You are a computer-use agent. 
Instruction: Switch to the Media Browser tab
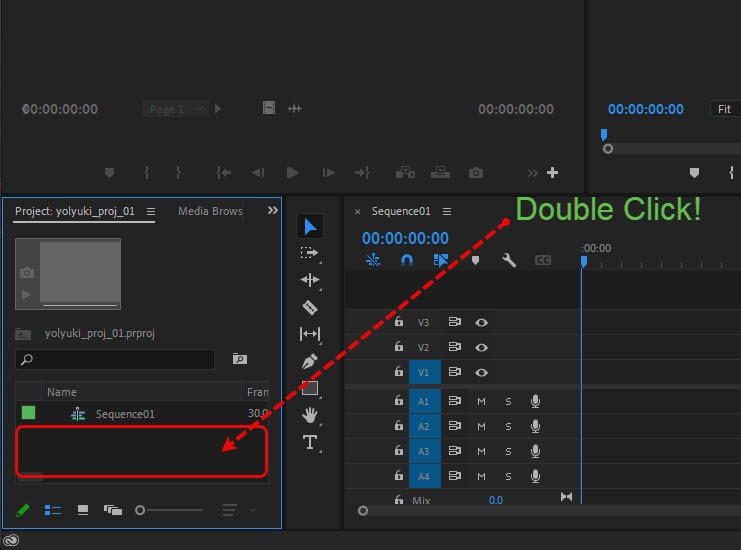(210, 211)
